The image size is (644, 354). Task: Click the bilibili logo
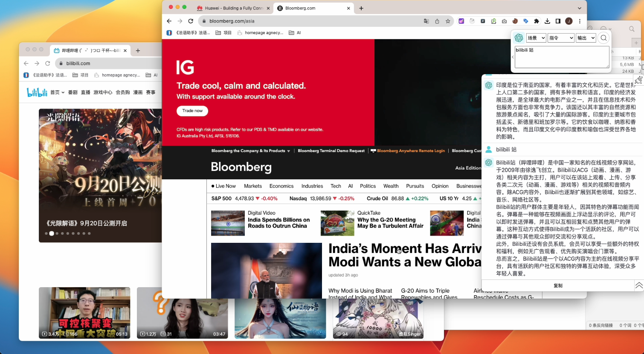[37, 92]
